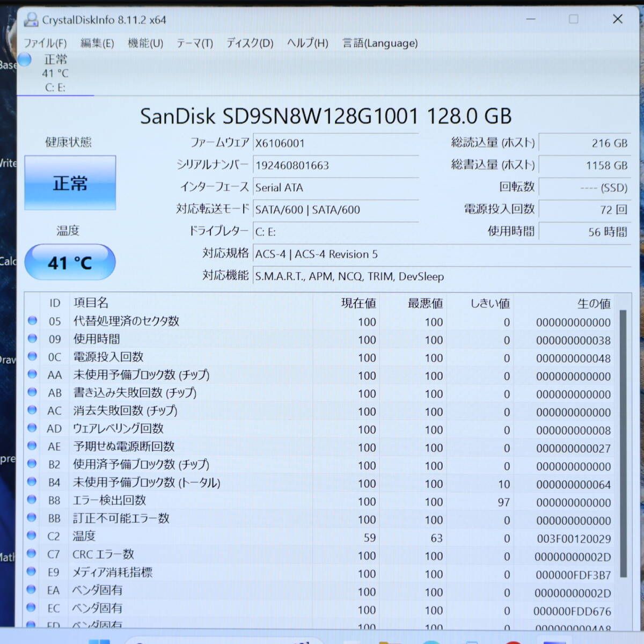The width and height of the screenshot is (644, 644).
Task: Click status dot for row B2 使用済予備ブロック数
Action: tap(32, 464)
